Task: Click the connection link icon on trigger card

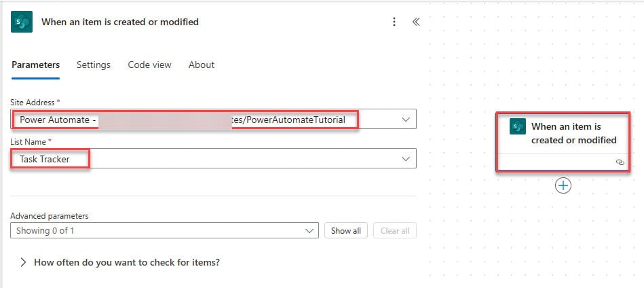Action: (620, 162)
